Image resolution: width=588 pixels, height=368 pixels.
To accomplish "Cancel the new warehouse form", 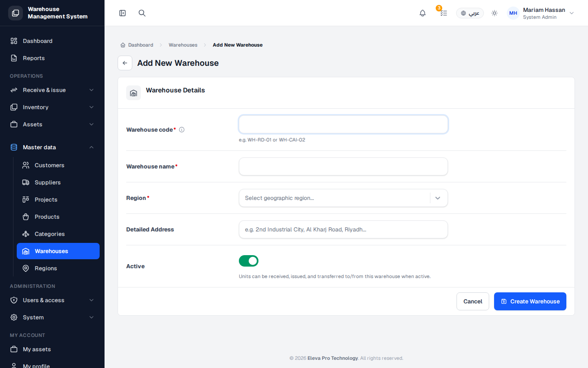I will 473,301.
